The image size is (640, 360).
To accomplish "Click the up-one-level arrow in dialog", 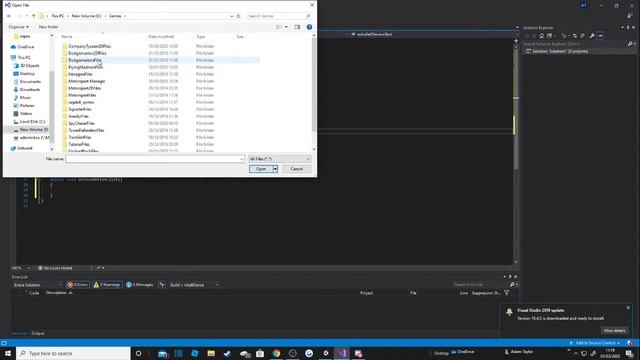I will click(x=33, y=16).
